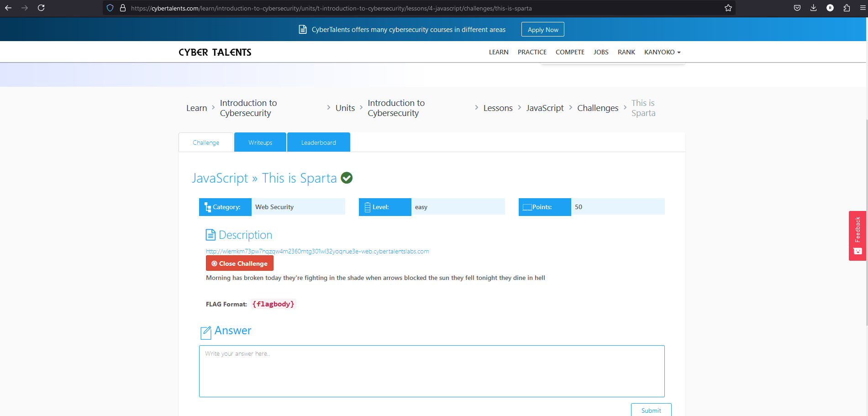Open browser extensions puzzle icon
Image resolution: width=868 pixels, height=416 pixels.
tap(847, 8)
